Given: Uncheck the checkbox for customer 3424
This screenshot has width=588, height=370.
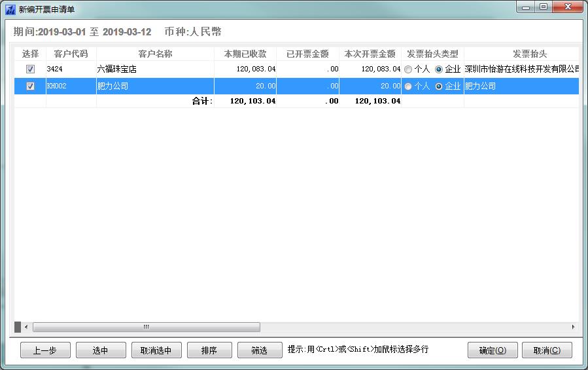Looking at the screenshot, I should 30,69.
